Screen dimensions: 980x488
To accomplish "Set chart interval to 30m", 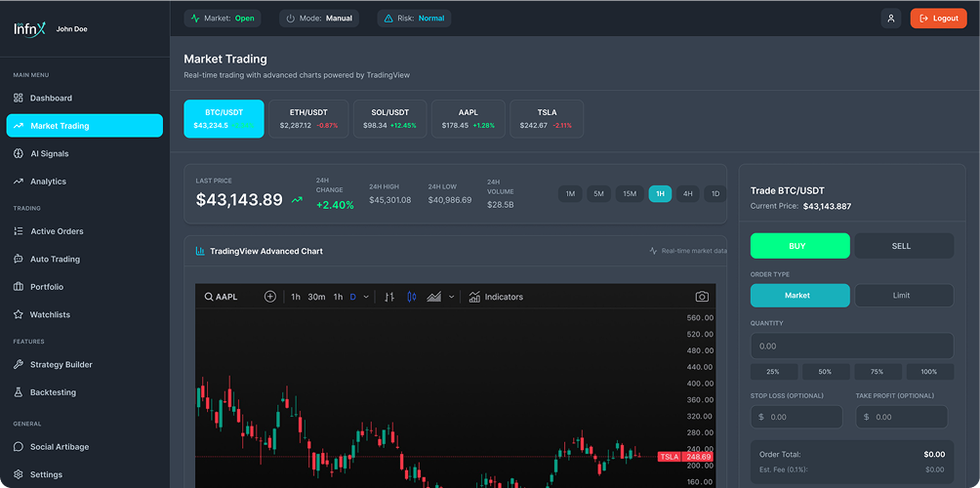I will (316, 297).
